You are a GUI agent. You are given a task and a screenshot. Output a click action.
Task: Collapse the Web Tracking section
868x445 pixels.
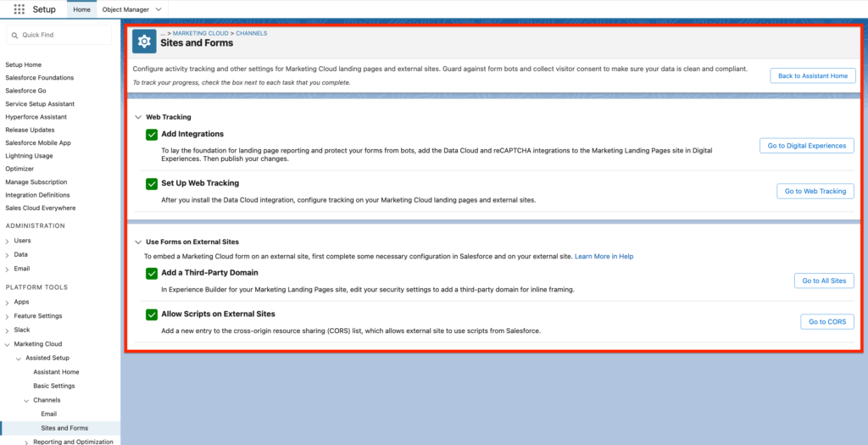tap(137, 117)
